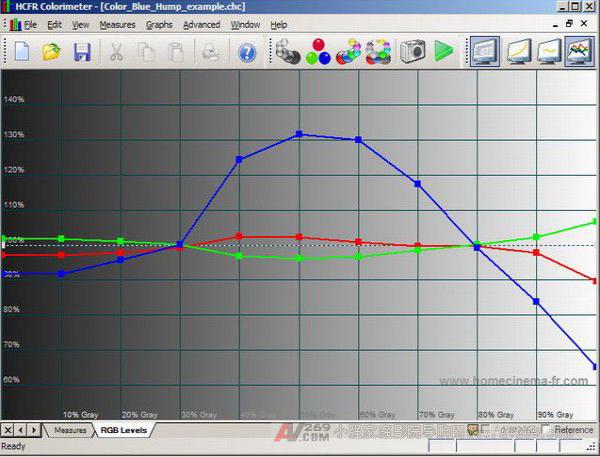
Task: Measure primary colors with RGB spheres icon
Action: coord(319,51)
